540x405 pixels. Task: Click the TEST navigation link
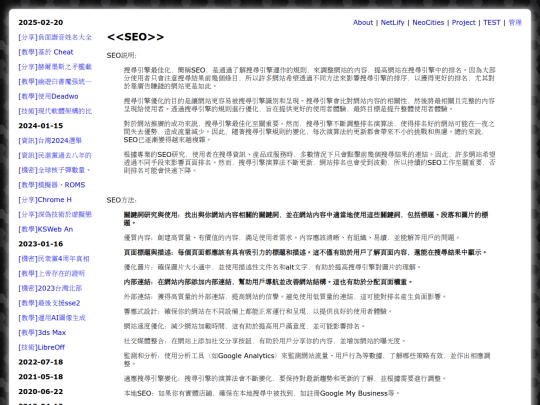pos(491,22)
